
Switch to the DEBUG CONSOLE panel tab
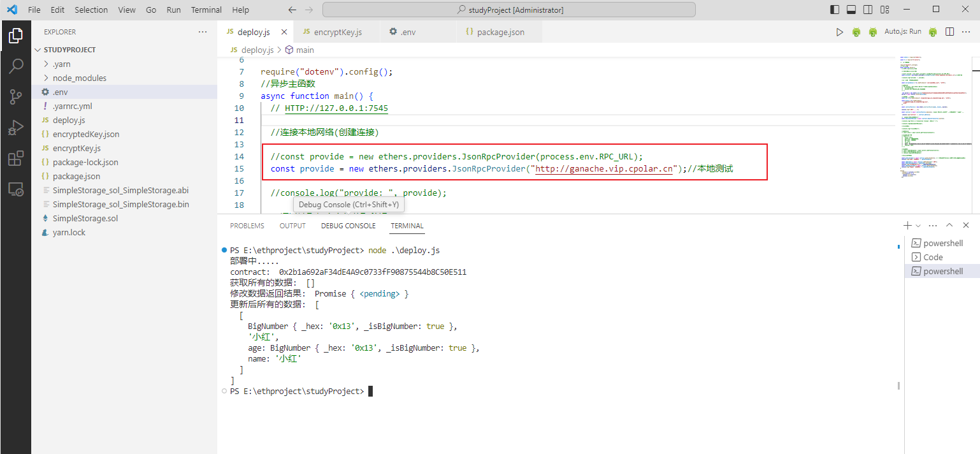[x=348, y=226]
